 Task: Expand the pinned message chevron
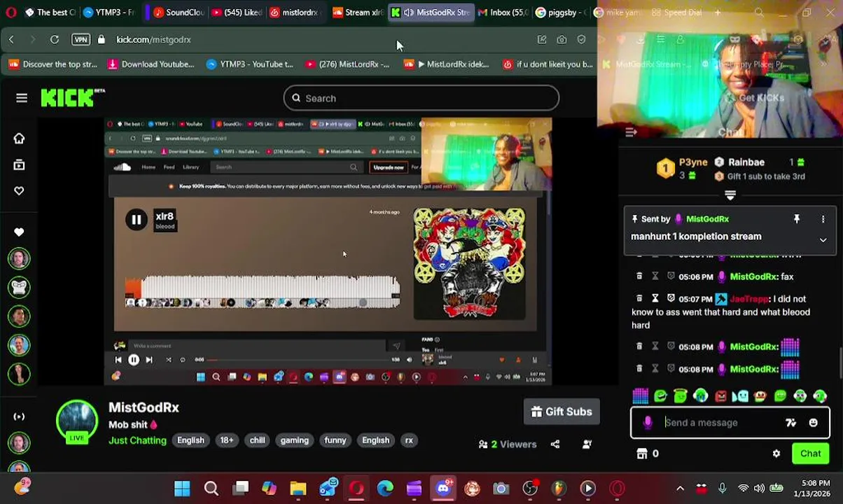point(823,239)
